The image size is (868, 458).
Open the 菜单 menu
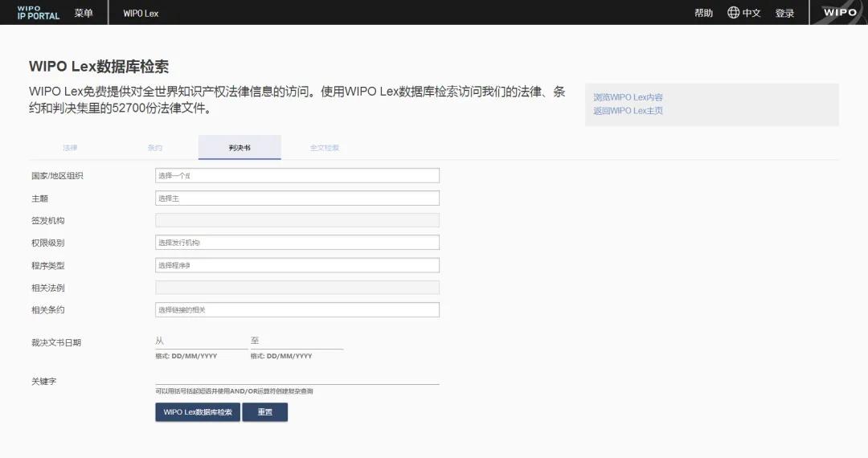pos(84,13)
